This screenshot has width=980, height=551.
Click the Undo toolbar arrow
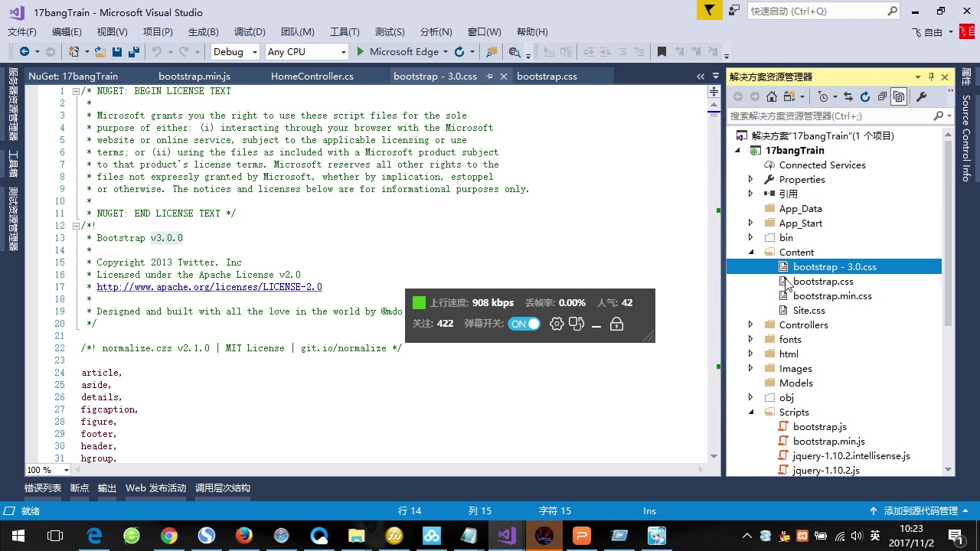(x=156, y=52)
